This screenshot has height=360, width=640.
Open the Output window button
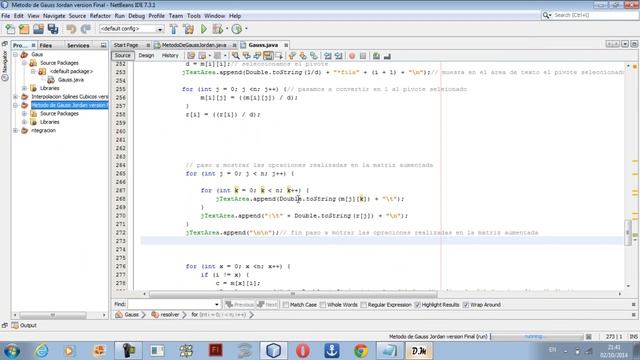pyautogui.click(x=24, y=325)
